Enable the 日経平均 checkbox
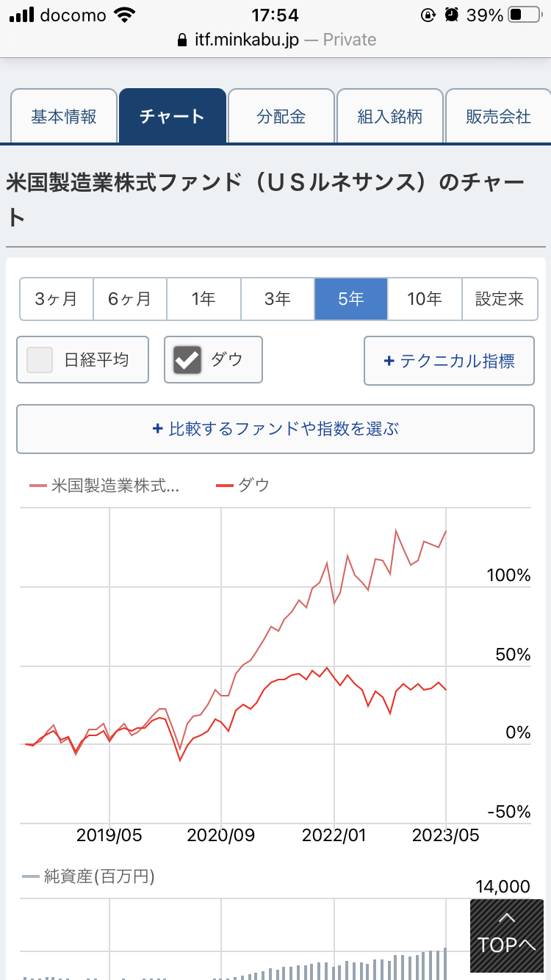The image size is (551, 980). click(x=40, y=360)
